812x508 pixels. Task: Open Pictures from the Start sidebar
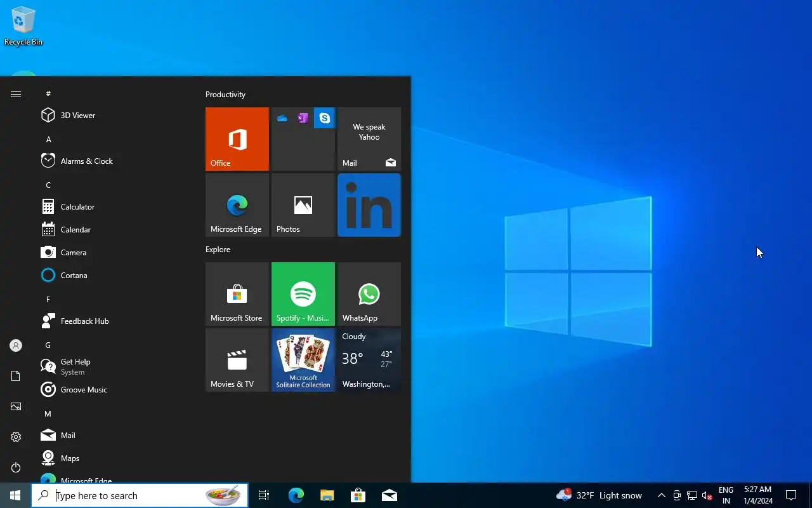coord(16,406)
